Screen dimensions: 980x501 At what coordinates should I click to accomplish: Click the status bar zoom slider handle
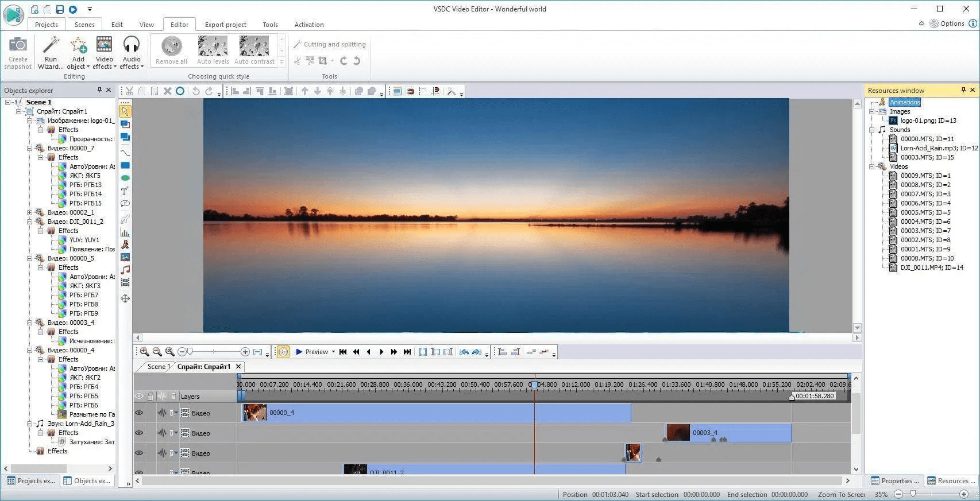click(913, 494)
